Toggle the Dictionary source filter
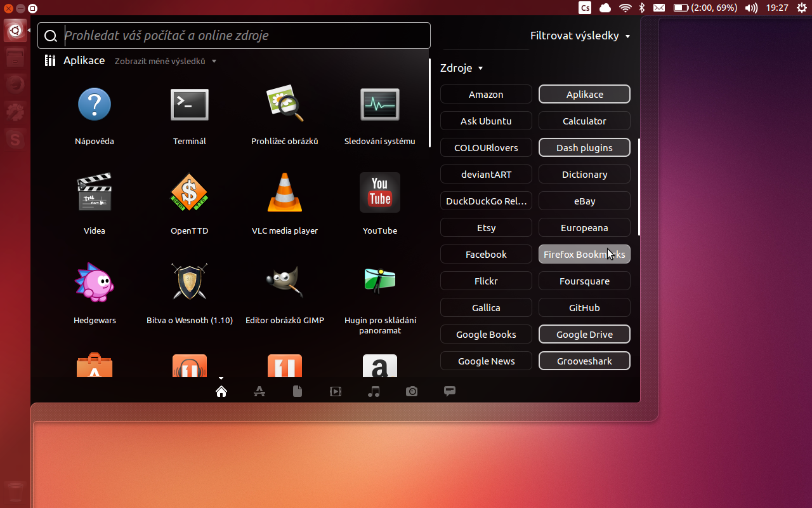 (584, 174)
